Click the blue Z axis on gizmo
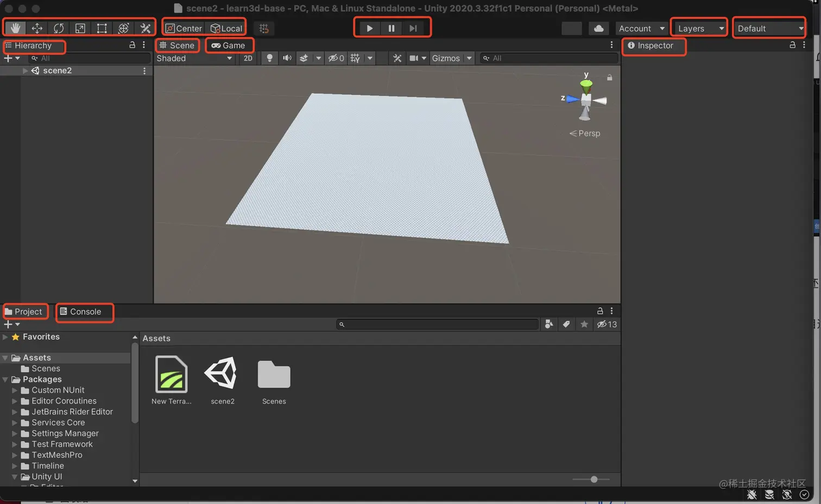The image size is (821, 504). (572, 99)
